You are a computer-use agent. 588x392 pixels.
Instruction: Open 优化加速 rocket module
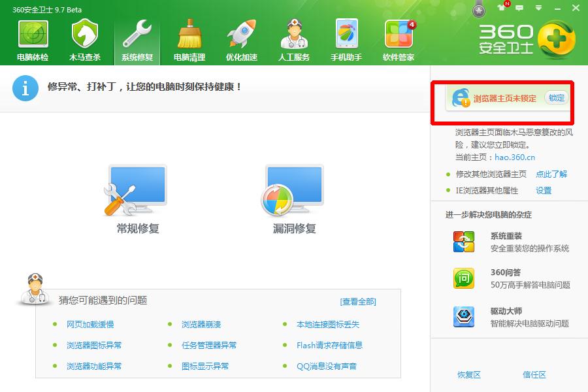242,41
